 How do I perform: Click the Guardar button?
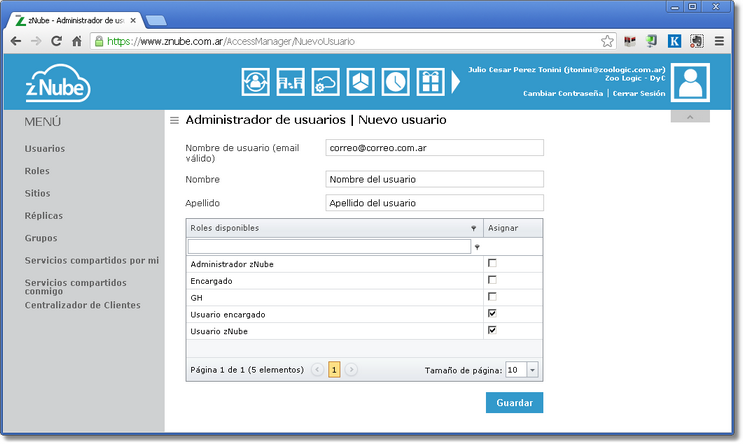(x=514, y=403)
